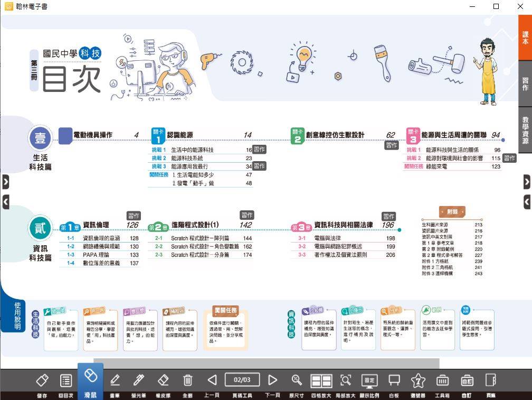This screenshot has width=532, height=400.
Task: Open 2-1 Scratch 程式設計－陣列篇 entry
Action: 201,238
